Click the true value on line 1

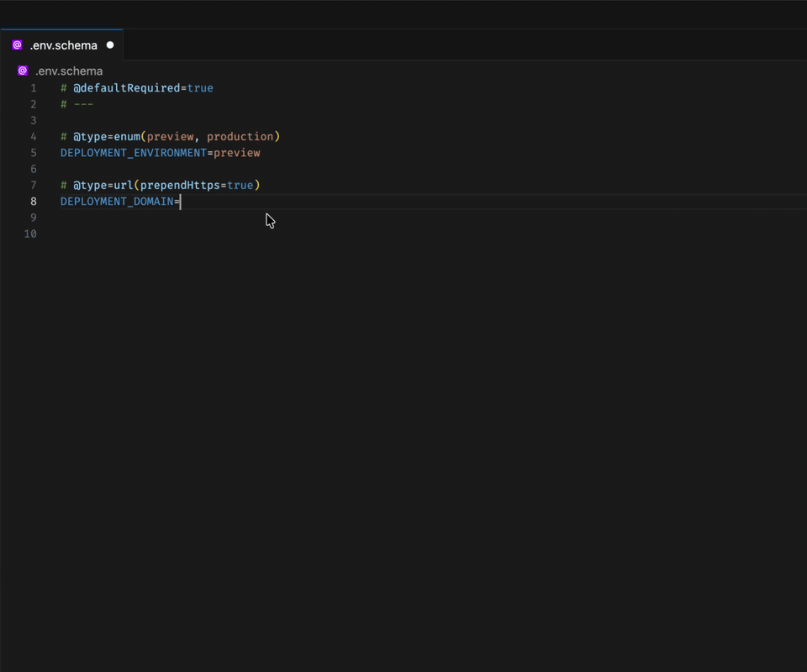click(201, 87)
